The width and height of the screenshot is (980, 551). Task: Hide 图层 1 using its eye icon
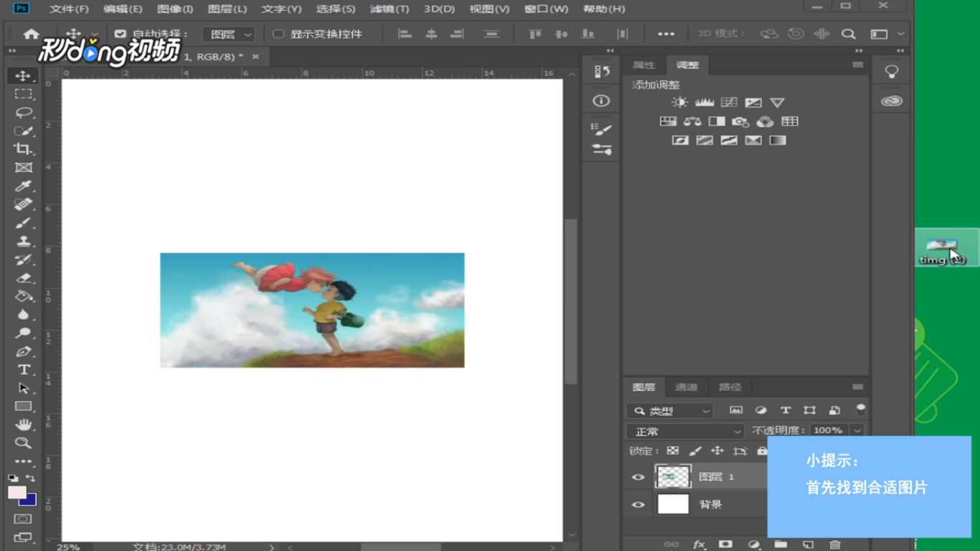[x=638, y=476]
